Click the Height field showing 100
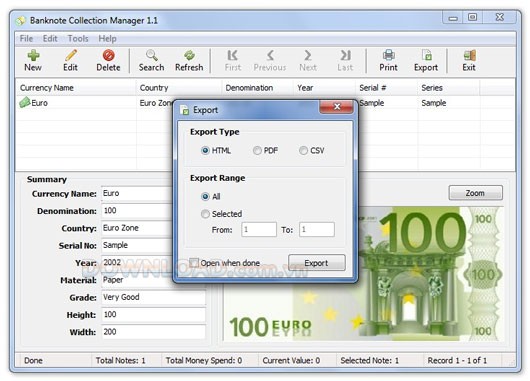530x381 pixels. pyautogui.click(x=153, y=315)
